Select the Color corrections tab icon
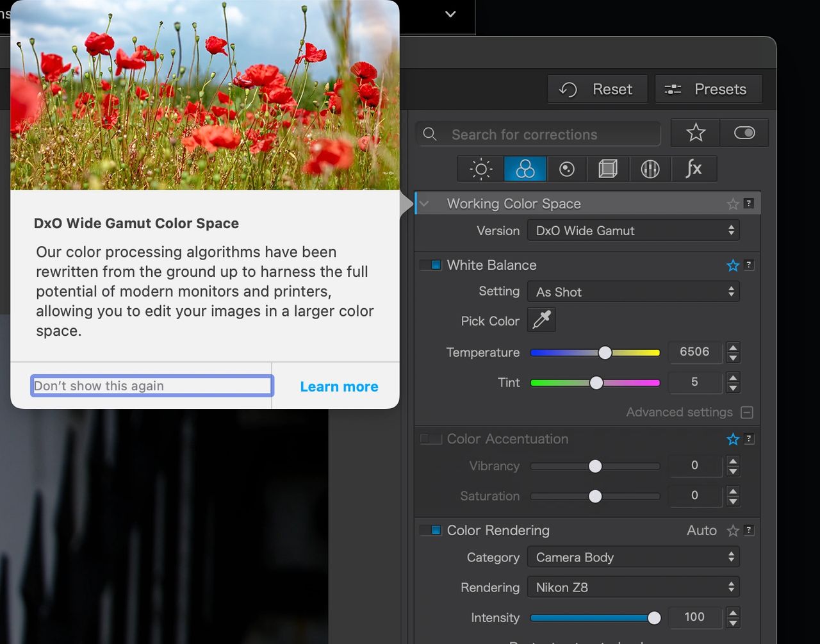Viewport: 820px width, 644px height. coord(525,169)
